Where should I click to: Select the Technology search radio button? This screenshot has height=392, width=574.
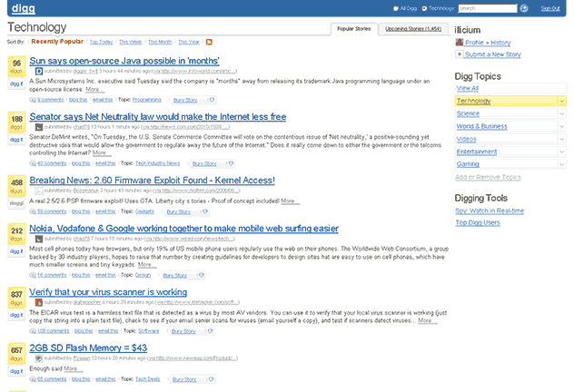(x=424, y=8)
